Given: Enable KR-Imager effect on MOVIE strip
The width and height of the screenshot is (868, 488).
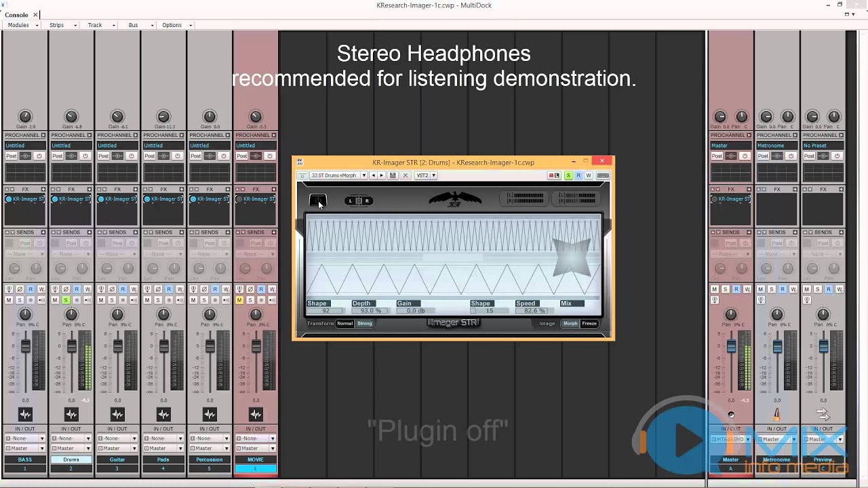Looking at the screenshot, I should (x=239, y=199).
